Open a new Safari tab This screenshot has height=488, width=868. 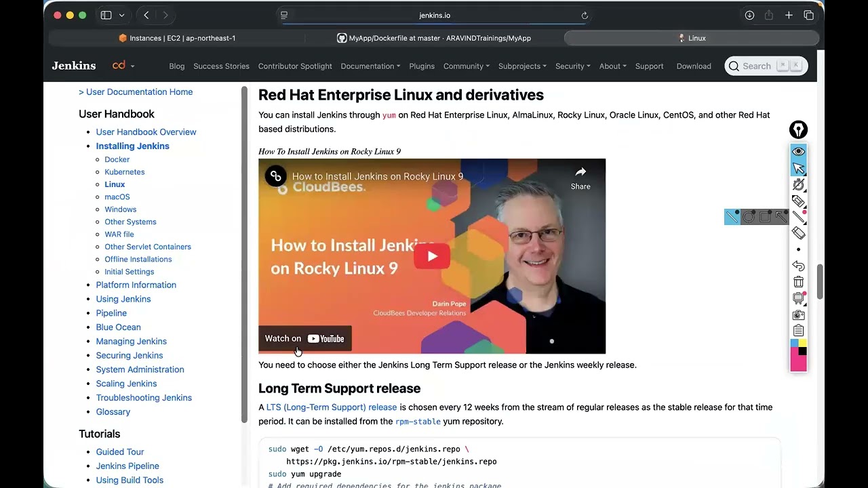click(x=789, y=15)
